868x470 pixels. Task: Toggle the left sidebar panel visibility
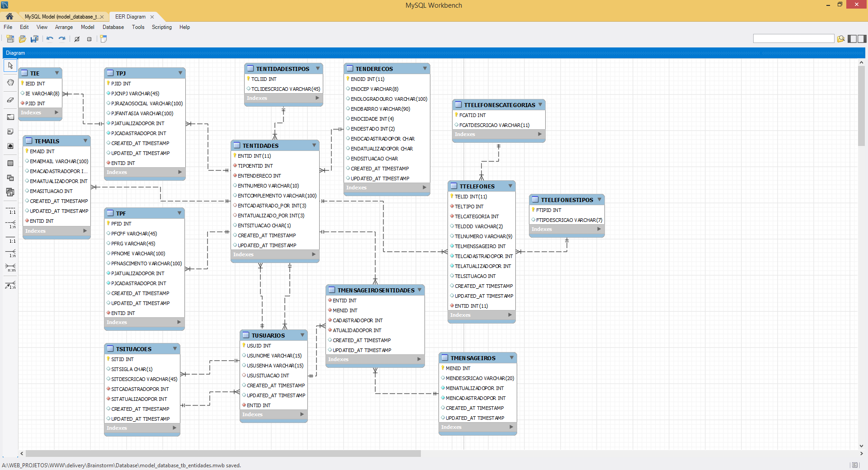[x=852, y=39]
